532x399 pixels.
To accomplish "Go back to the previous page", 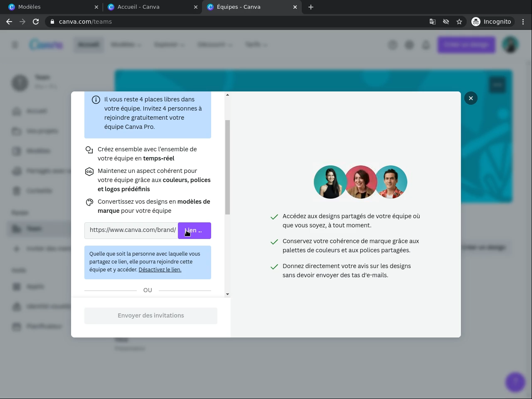I will tap(9, 22).
